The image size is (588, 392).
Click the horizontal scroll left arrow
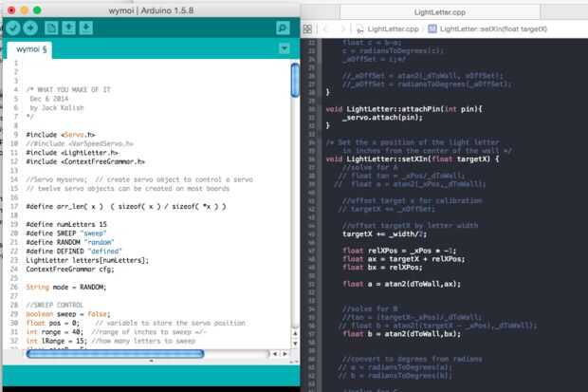click(x=275, y=354)
